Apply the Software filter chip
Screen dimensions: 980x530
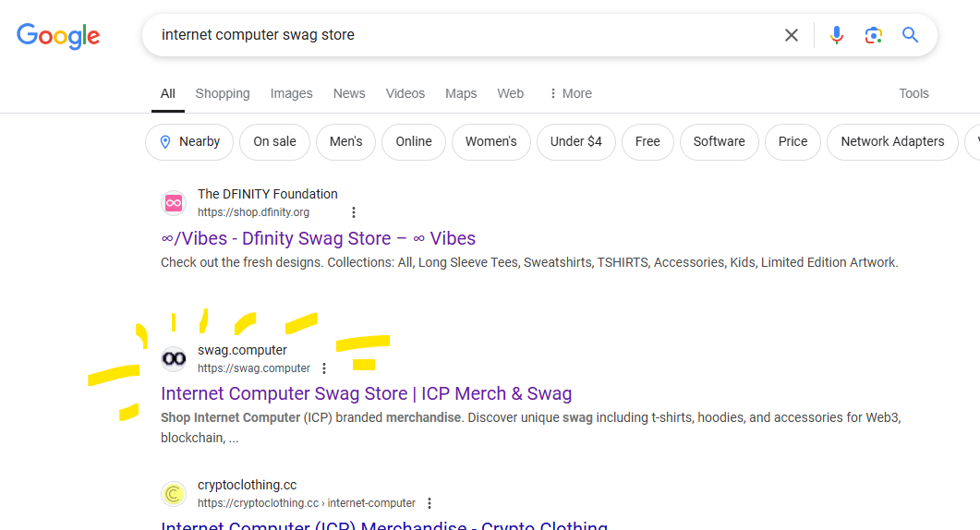pyautogui.click(x=719, y=142)
